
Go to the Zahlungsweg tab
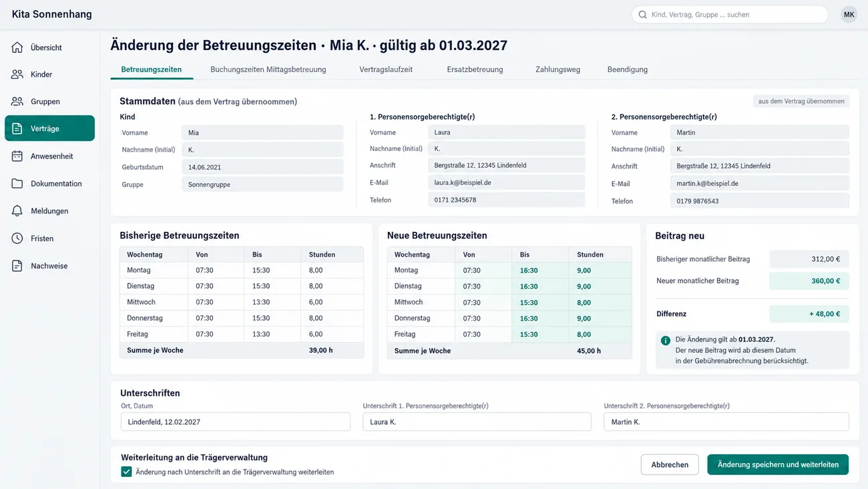point(558,69)
